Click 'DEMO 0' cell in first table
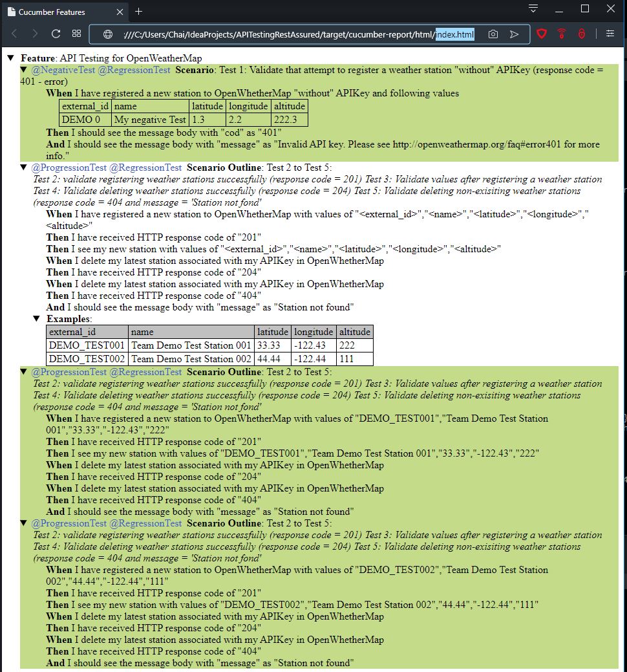627x672 pixels. click(85, 120)
